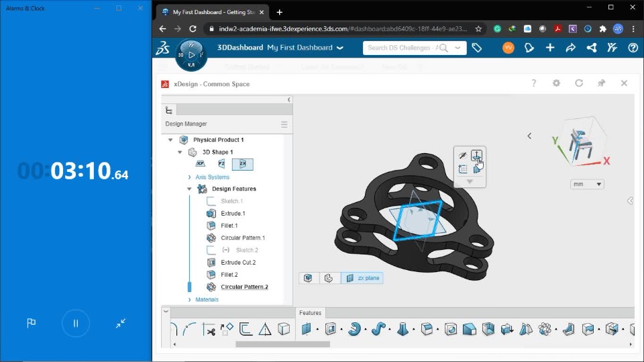This screenshot has height=362, width=644.
Task: Click the Share arrow icon
Action: tap(570, 48)
